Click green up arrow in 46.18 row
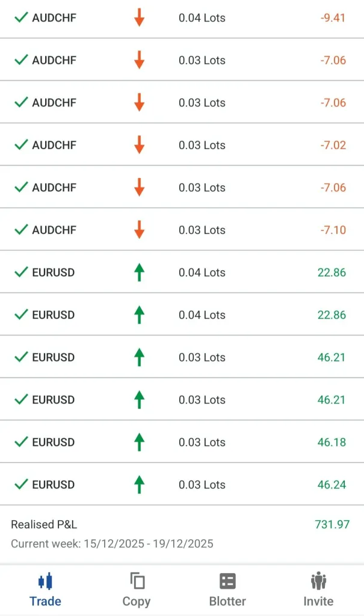 click(x=139, y=442)
